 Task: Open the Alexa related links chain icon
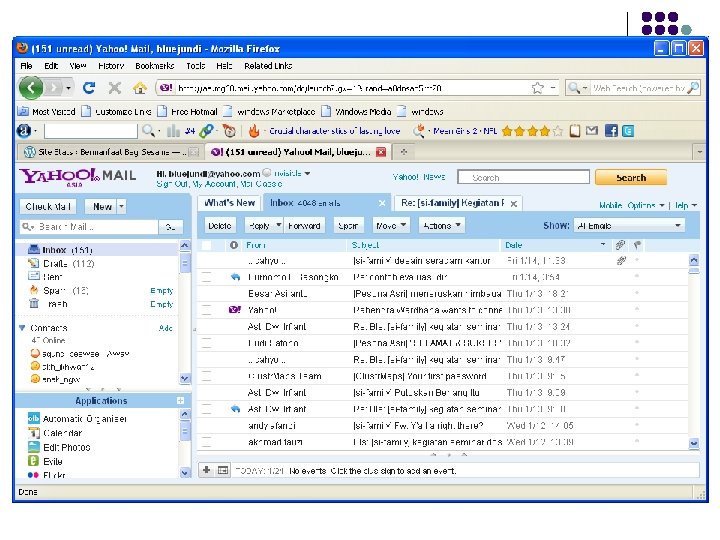pos(207,131)
